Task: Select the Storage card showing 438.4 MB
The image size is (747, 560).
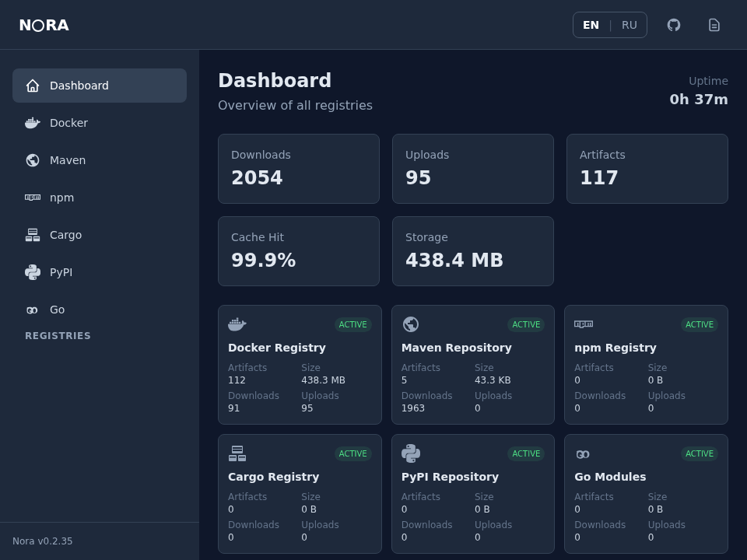Action: click(472, 250)
